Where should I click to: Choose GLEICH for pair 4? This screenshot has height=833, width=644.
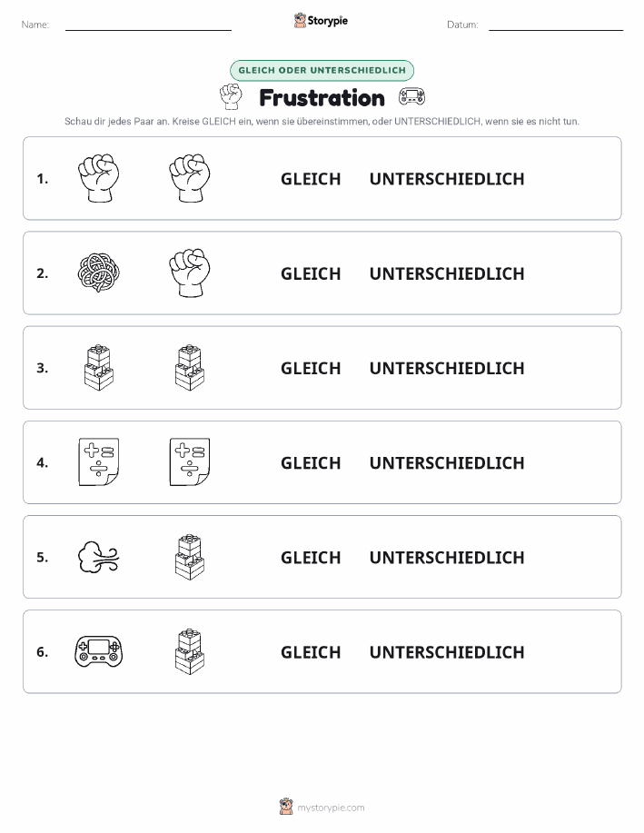pyautogui.click(x=311, y=462)
